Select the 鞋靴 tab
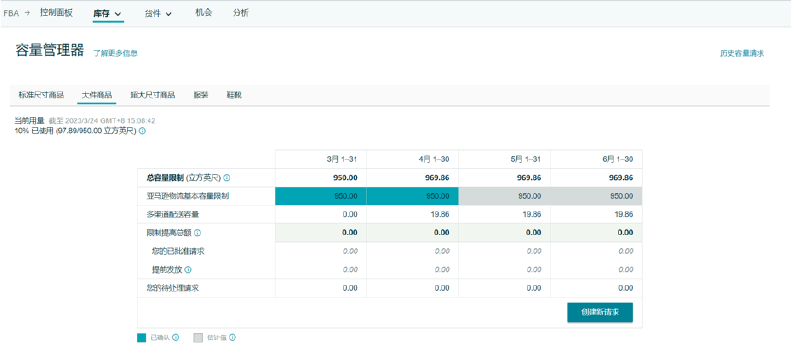Image resolution: width=792 pixels, height=360 pixels. [x=234, y=95]
